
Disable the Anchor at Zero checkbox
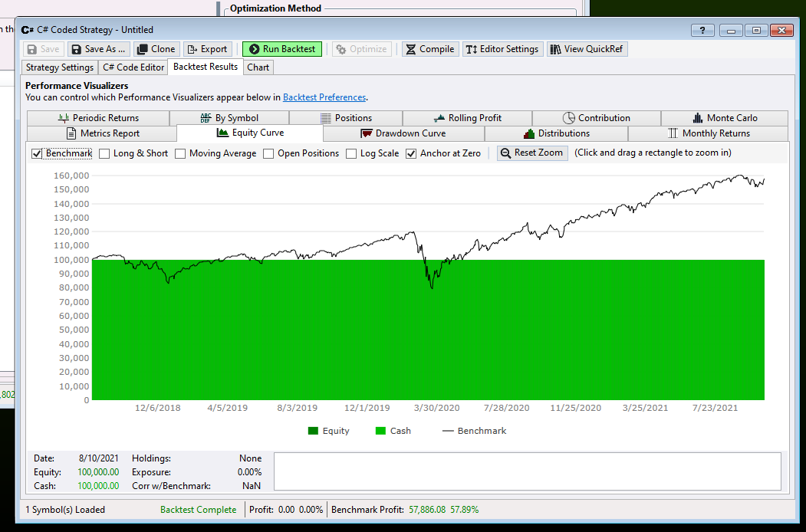click(x=411, y=153)
